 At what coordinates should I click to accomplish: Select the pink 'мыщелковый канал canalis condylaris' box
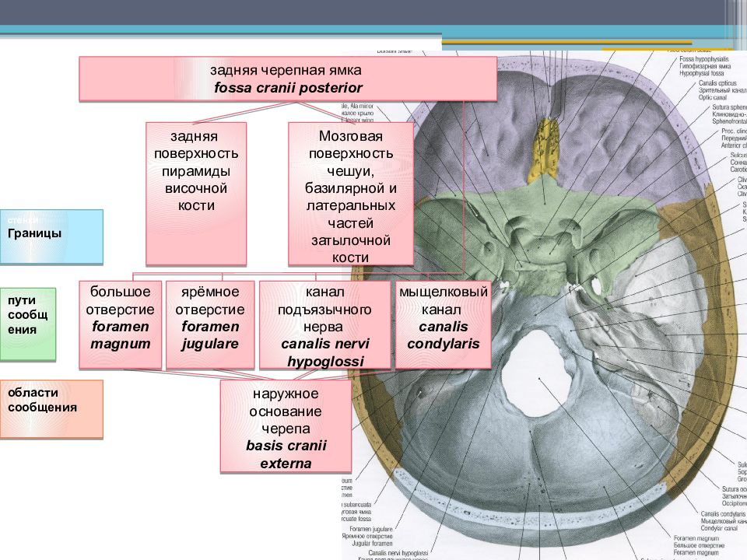[x=443, y=324]
